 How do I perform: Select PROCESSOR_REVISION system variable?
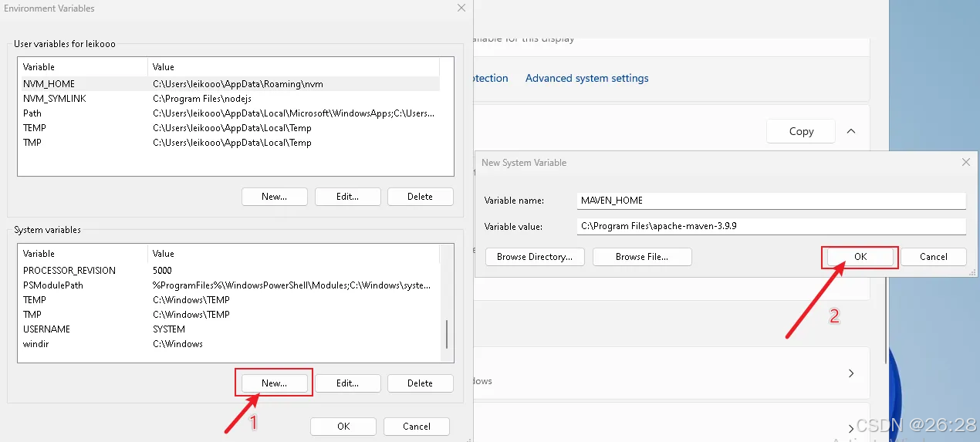[x=228, y=271]
